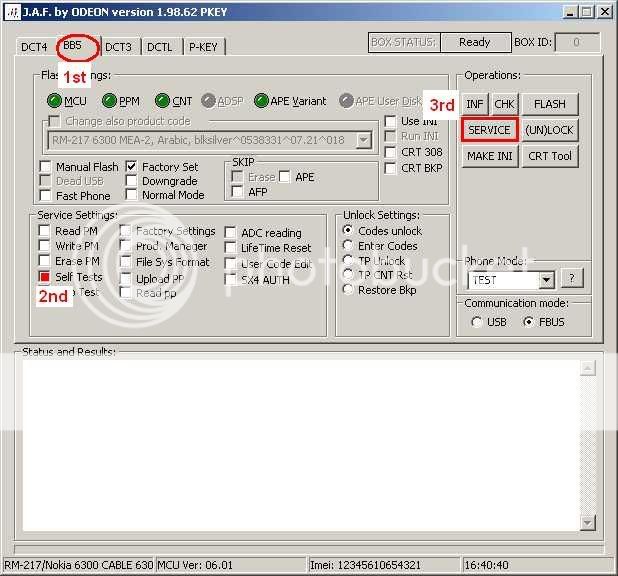Click the results scrollbar up arrow
The width and height of the screenshot is (618, 576).
587,368
